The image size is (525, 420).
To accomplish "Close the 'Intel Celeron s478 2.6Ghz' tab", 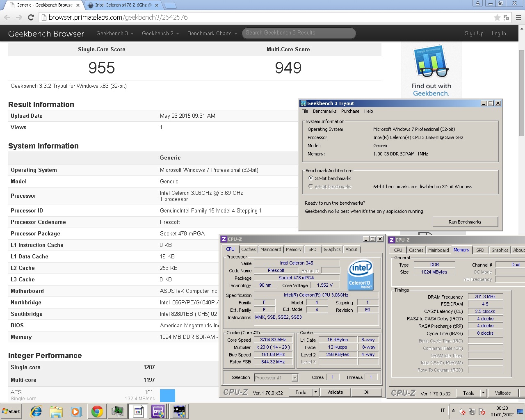I will click(156, 5).
